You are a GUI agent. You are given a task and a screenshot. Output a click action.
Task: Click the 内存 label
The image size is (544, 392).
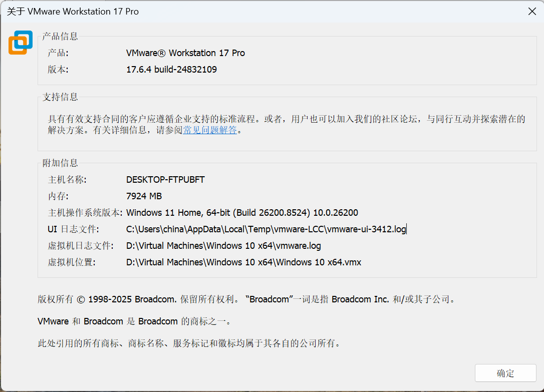(x=58, y=196)
